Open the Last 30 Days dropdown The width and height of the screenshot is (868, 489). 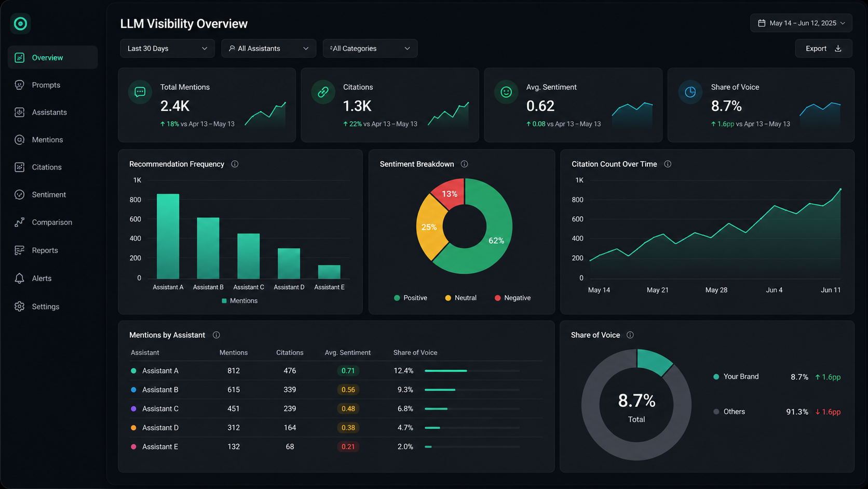click(x=167, y=48)
